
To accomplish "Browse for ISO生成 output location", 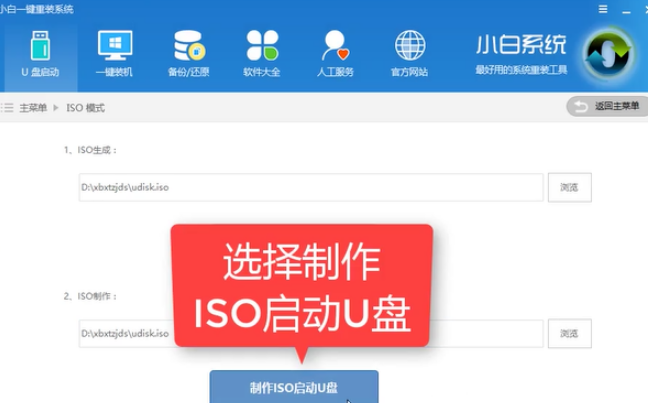I will click(x=569, y=187).
